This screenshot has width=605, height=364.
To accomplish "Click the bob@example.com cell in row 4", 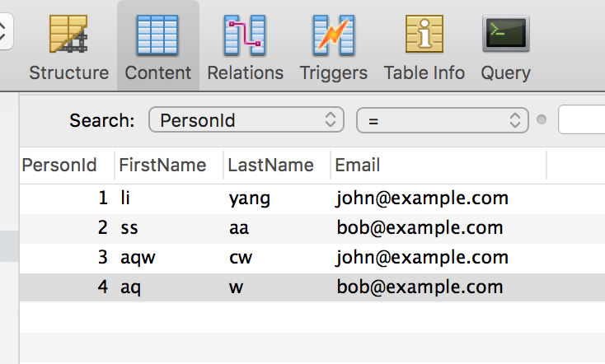I will [x=420, y=287].
